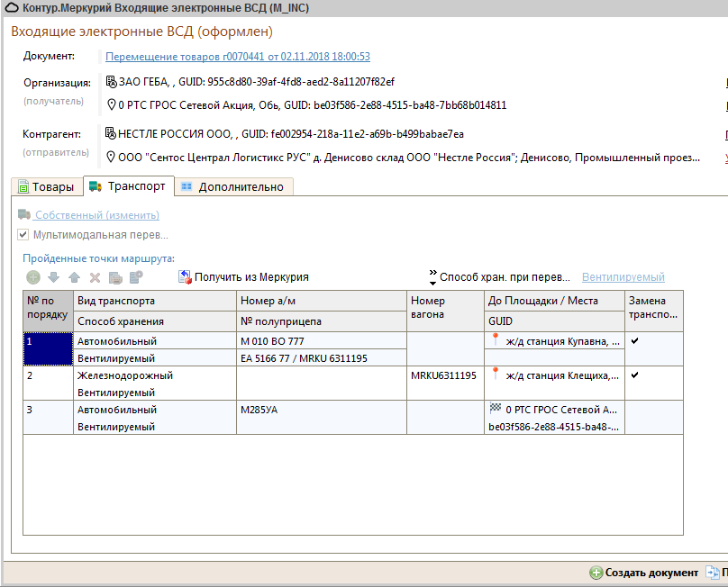Image resolution: width=728 pixels, height=587 pixels.
Task: Click ж/д станция Купавна cell
Action: click(554, 340)
